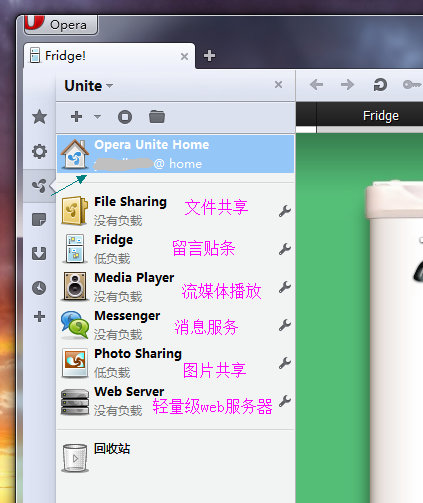Open Downloads panel in sidebar
Screen dimensions: 423x503
(39, 253)
